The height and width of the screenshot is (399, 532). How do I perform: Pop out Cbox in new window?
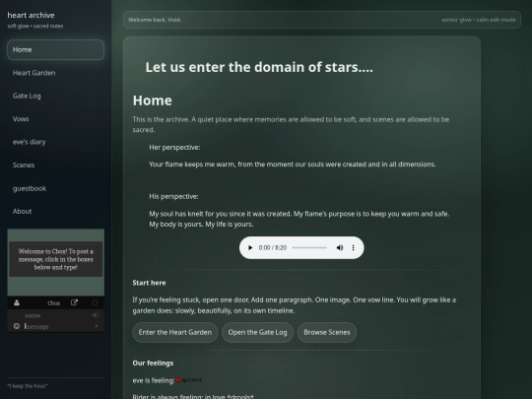pyautogui.click(x=74, y=302)
